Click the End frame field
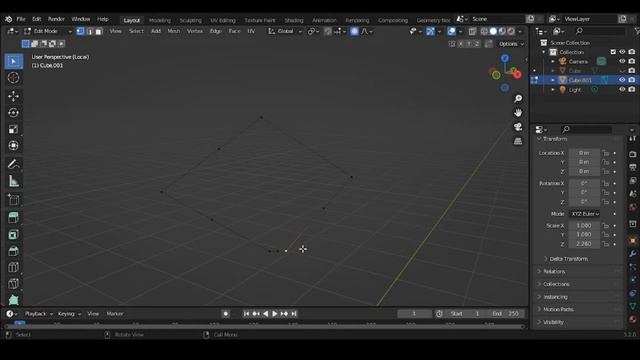 click(506, 314)
